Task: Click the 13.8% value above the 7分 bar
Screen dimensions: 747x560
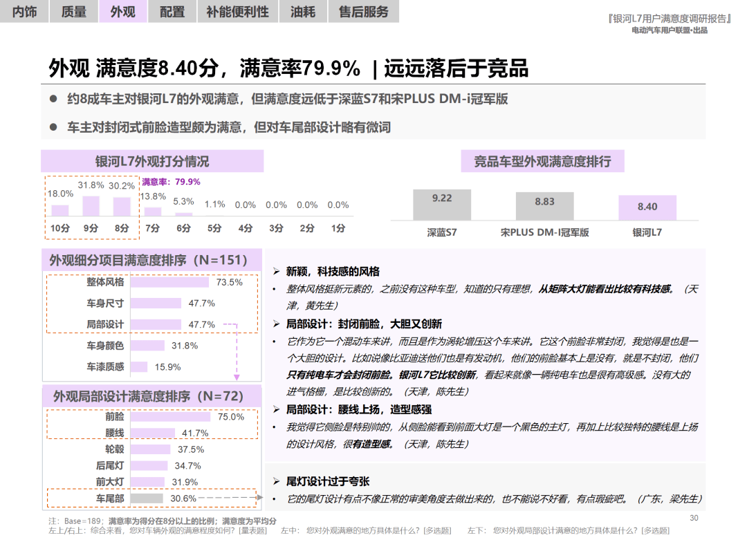Action: click(x=153, y=196)
